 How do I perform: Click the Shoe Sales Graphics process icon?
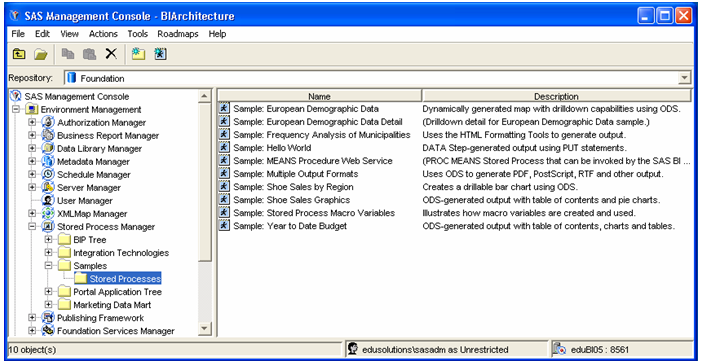(224, 199)
